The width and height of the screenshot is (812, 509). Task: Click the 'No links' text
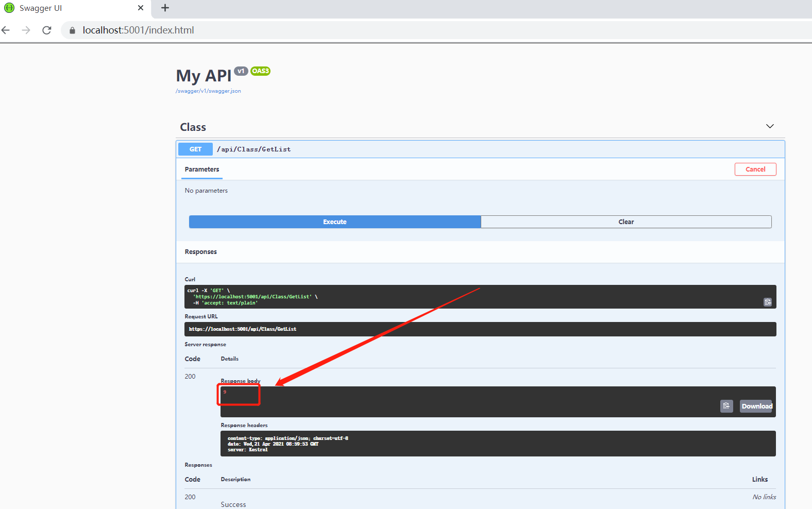(764, 497)
